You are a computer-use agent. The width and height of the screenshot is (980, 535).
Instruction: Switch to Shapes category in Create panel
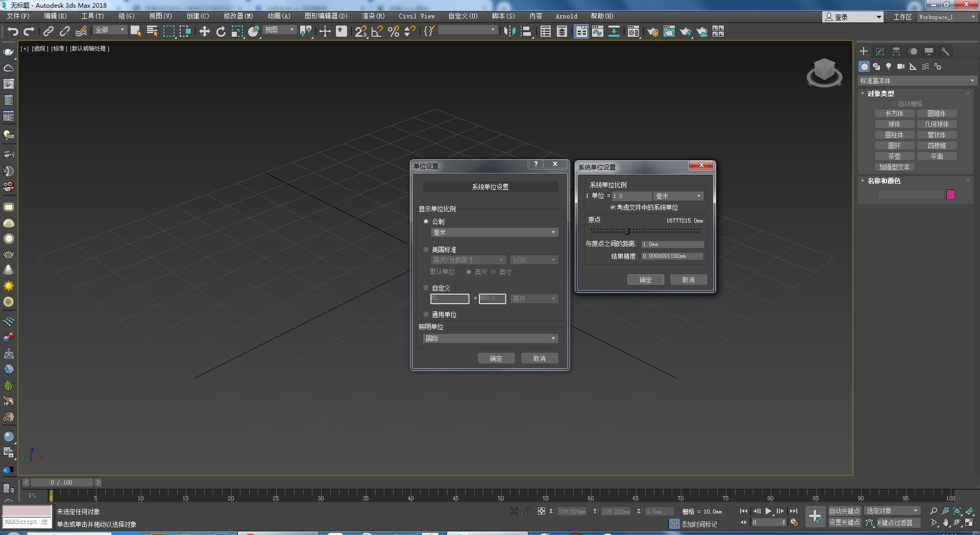click(876, 66)
